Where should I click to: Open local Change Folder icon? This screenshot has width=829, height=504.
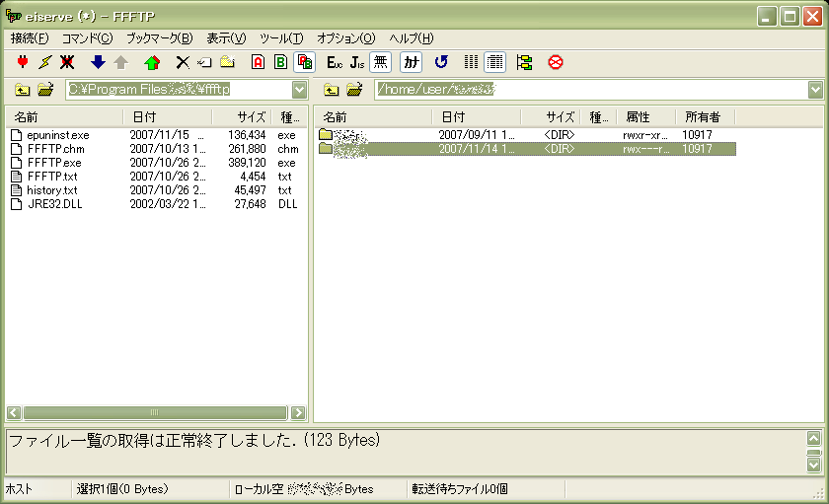click(45, 90)
